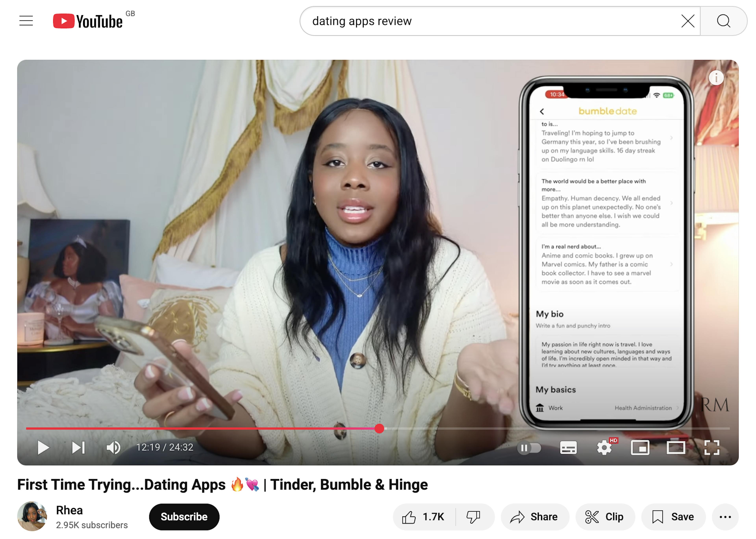The image size is (756, 539).
Task: Mute the video volume
Action: [x=113, y=447]
